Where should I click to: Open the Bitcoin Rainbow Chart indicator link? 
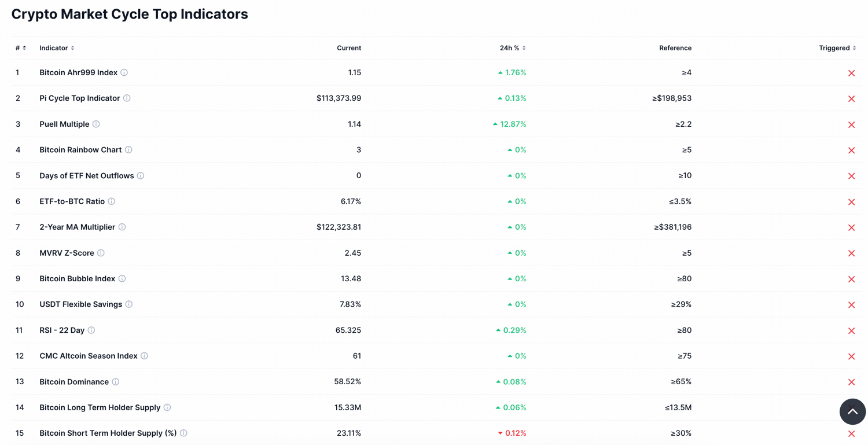pos(80,149)
